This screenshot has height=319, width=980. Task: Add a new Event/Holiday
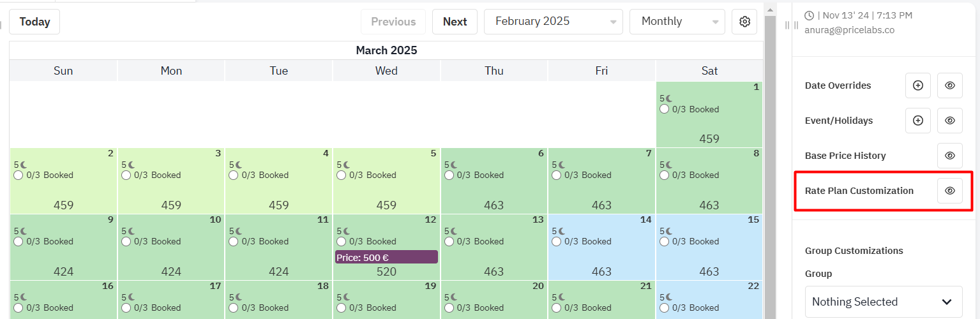(918, 121)
